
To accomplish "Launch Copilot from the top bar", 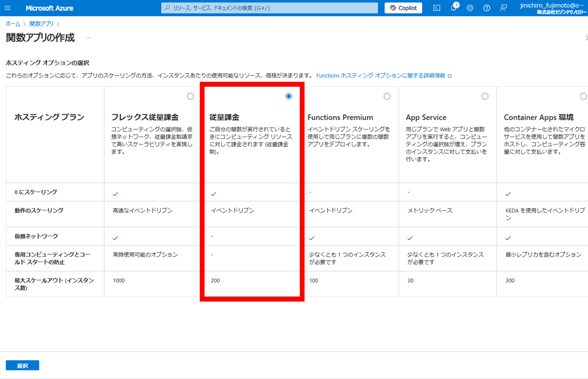I will click(x=403, y=8).
